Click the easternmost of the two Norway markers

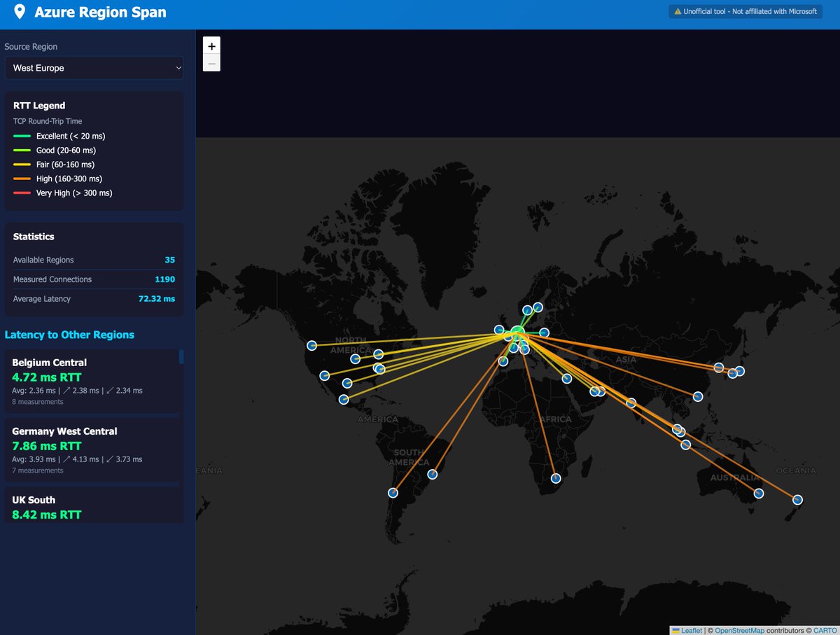pyautogui.click(x=538, y=307)
